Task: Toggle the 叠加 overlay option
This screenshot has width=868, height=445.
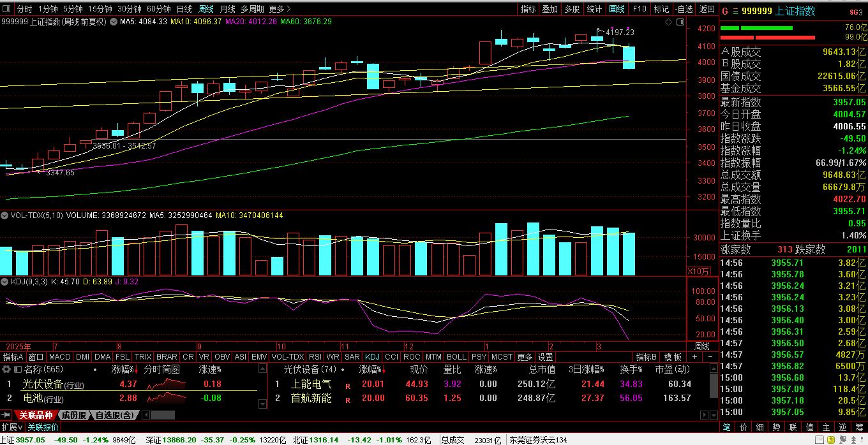Action: pyautogui.click(x=550, y=9)
